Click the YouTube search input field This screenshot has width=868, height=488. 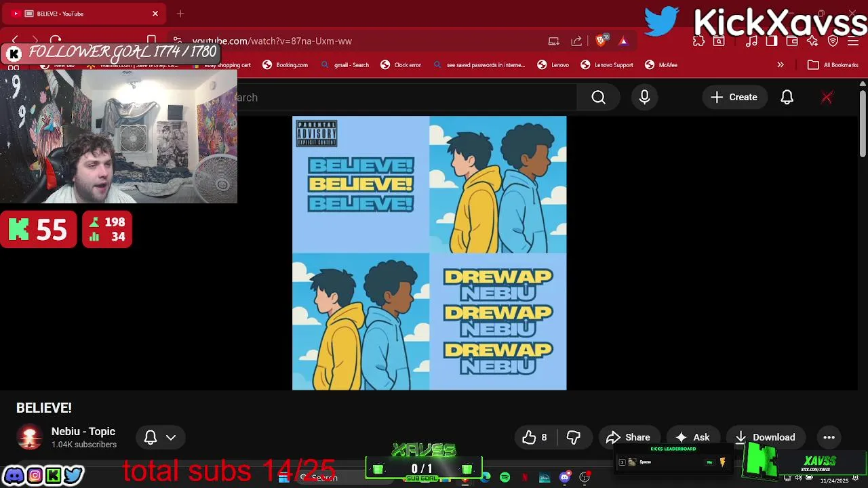(407, 98)
